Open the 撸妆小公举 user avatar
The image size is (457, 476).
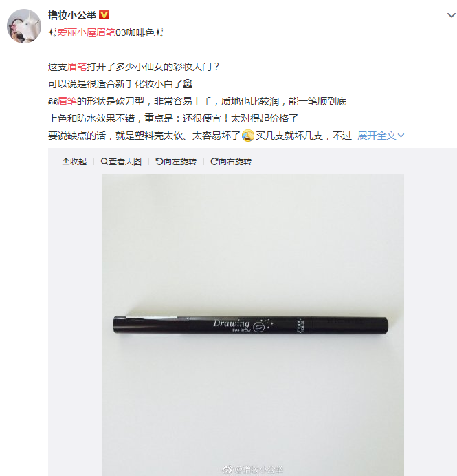24,26
